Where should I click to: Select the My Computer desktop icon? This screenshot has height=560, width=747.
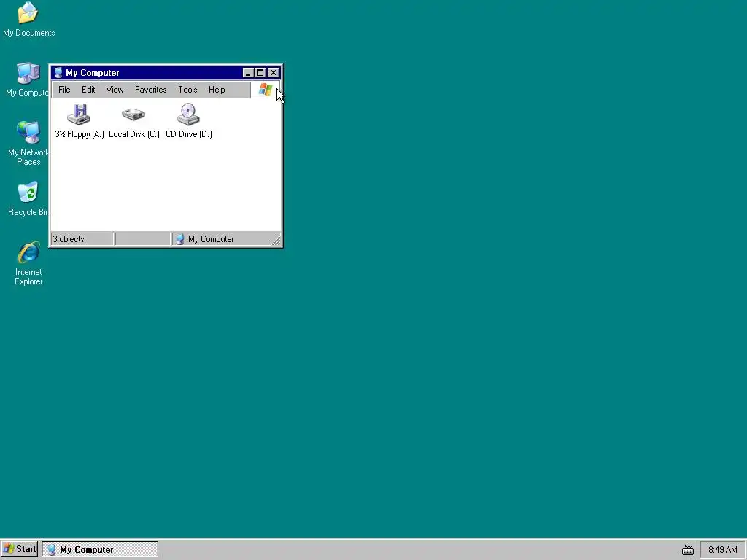(28, 73)
